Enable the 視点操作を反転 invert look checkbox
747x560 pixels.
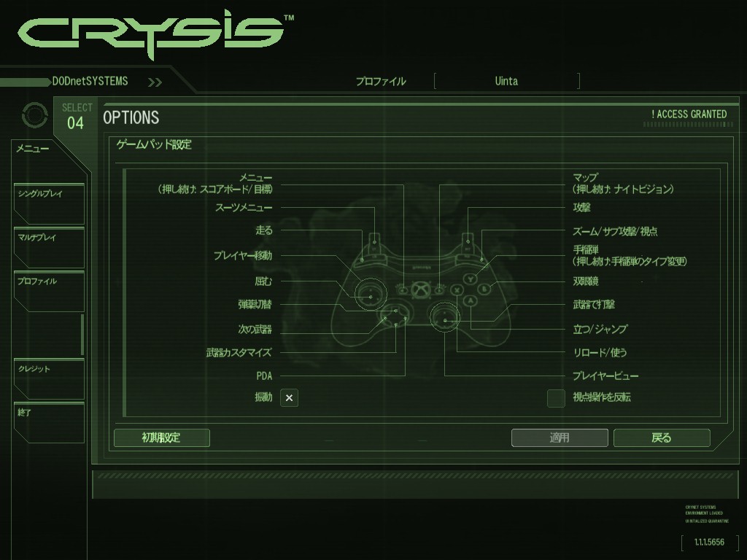pos(556,398)
